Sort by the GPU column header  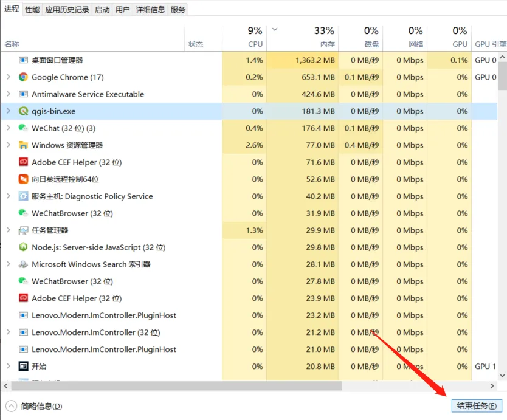449,38
